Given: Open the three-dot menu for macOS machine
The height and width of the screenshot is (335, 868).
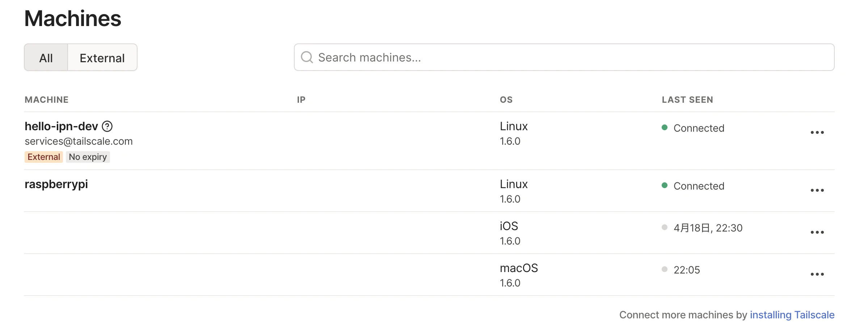Looking at the screenshot, I should click(817, 274).
